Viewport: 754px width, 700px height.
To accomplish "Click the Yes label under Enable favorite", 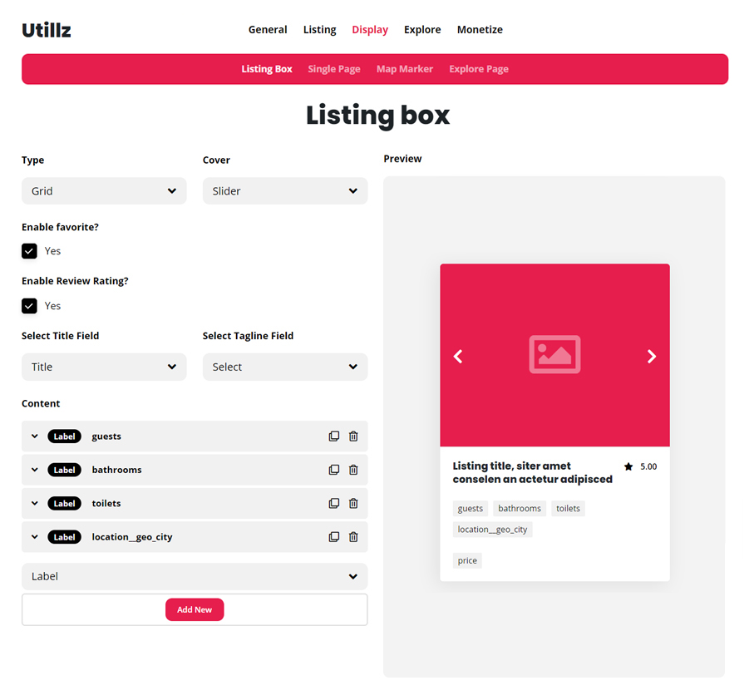I will pos(52,251).
